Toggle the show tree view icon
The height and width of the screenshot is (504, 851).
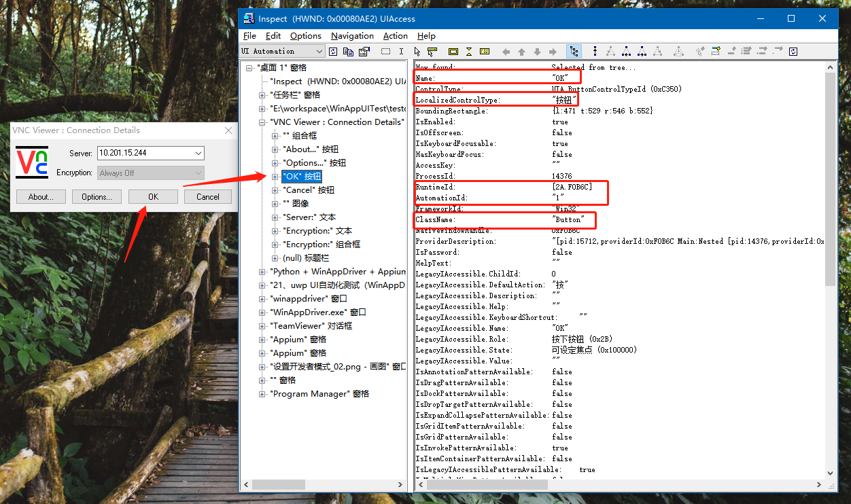pos(574,51)
